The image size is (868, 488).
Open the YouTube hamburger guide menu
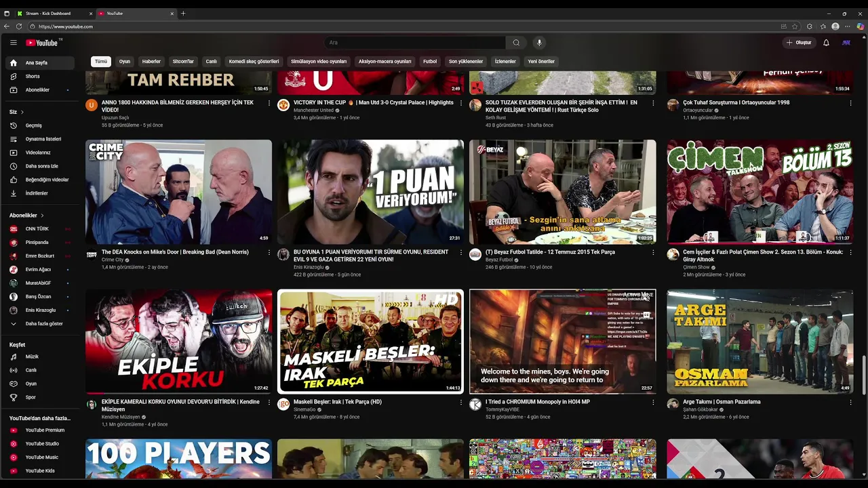(13, 43)
